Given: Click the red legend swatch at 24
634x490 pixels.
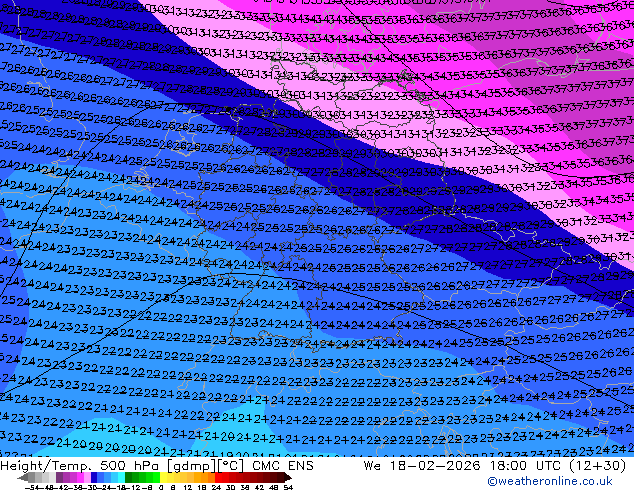Looking at the screenshot, I should (218, 477).
